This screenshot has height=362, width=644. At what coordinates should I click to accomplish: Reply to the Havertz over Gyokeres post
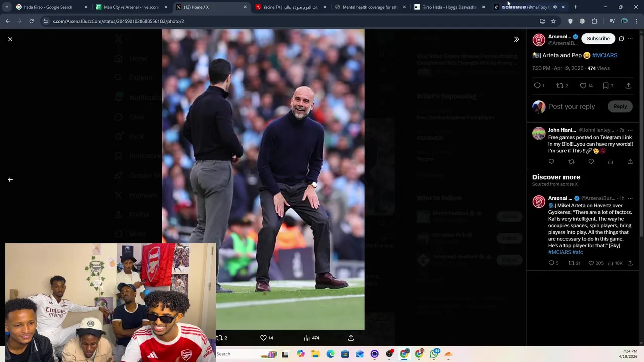tap(551, 263)
